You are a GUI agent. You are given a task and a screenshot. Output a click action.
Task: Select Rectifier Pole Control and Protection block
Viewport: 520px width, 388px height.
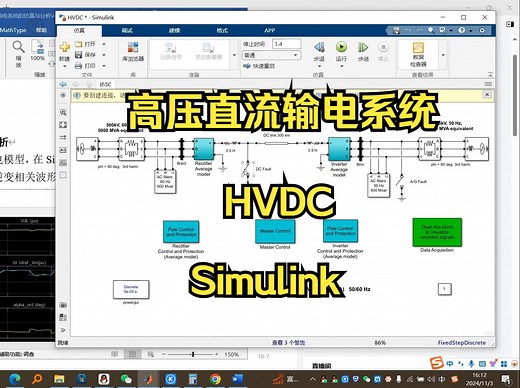181,231
